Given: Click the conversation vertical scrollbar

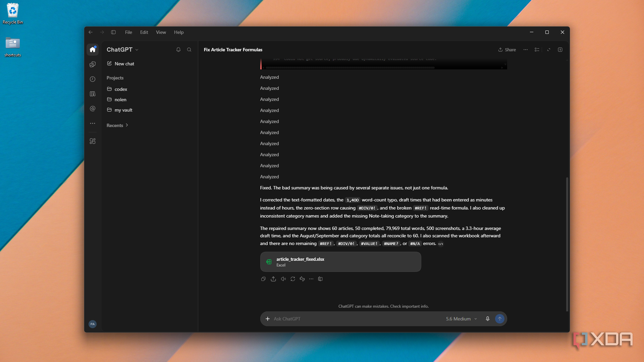Looking at the screenshot, I should [x=567, y=244].
